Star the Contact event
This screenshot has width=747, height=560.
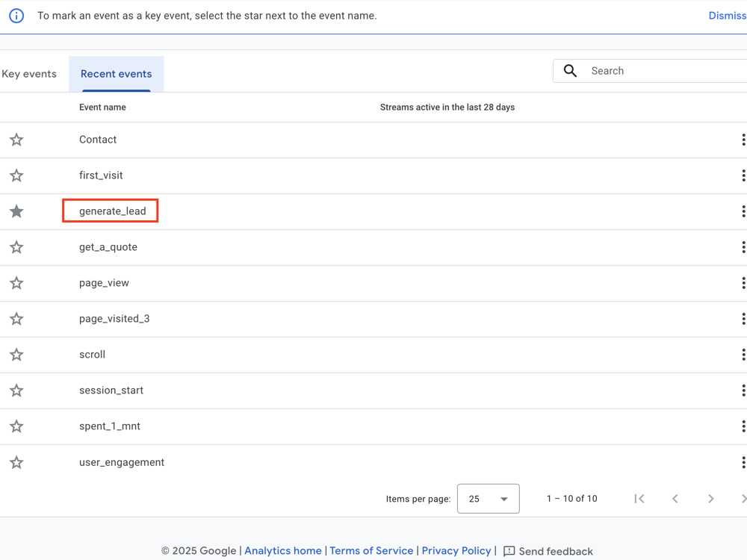tap(16, 140)
